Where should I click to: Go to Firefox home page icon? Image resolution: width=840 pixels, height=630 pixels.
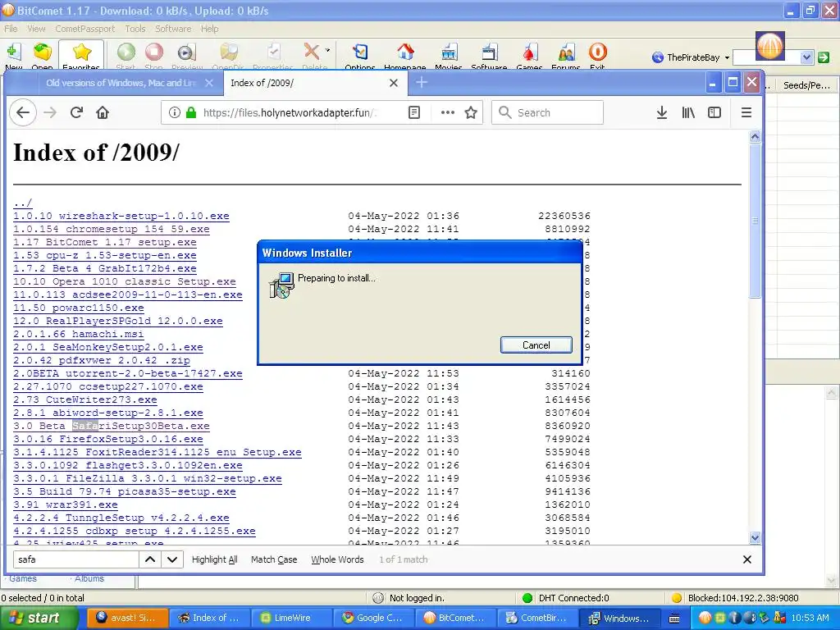(x=103, y=112)
